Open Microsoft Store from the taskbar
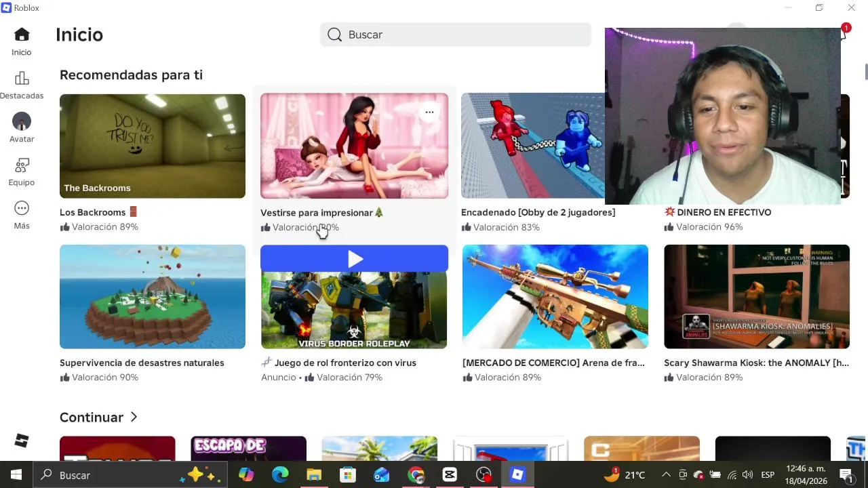Viewport: 868px width, 488px height. (x=348, y=475)
